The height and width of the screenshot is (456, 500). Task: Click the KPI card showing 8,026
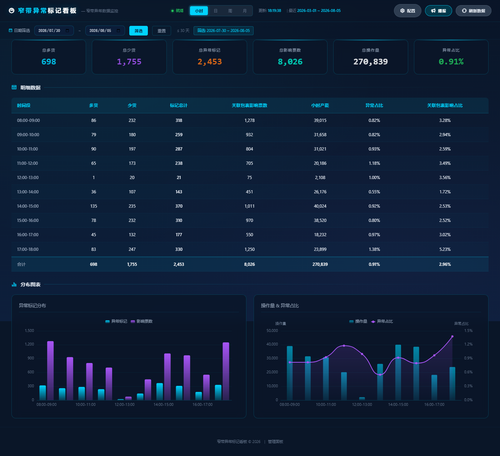coord(290,57)
